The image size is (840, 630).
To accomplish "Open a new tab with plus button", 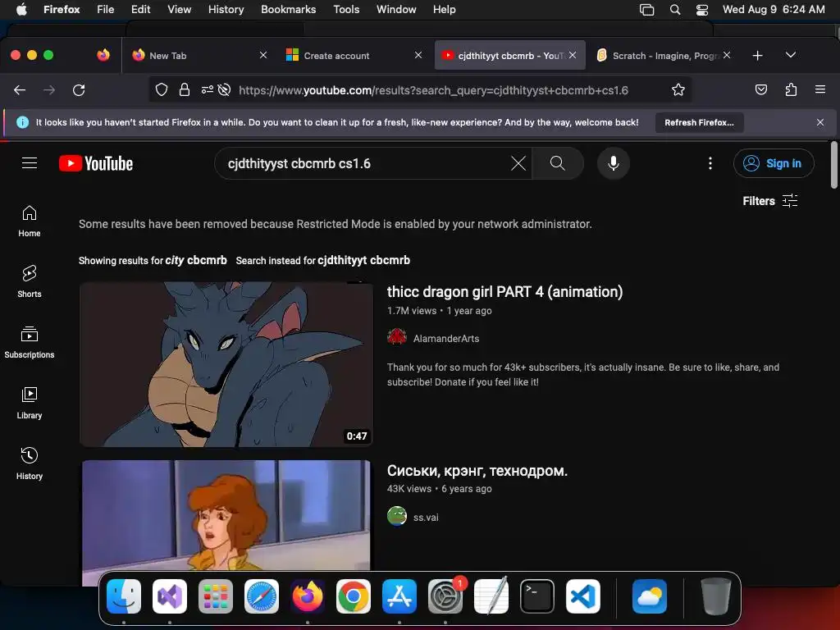I will pos(757,56).
